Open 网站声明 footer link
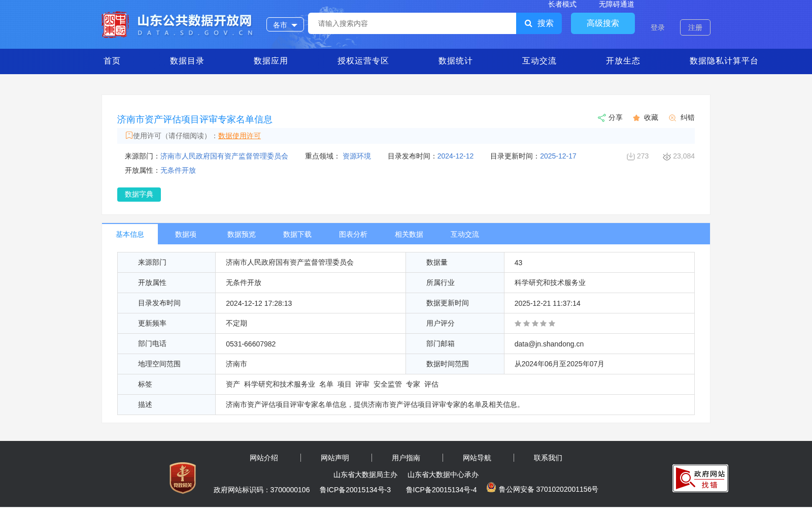 [335, 458]
